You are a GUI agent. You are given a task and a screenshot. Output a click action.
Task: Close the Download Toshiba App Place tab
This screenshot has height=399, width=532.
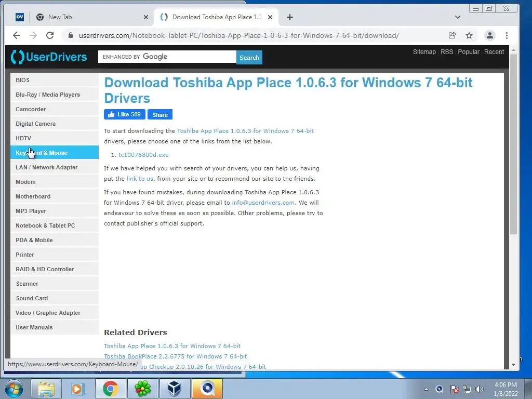(x=270, y=17)
